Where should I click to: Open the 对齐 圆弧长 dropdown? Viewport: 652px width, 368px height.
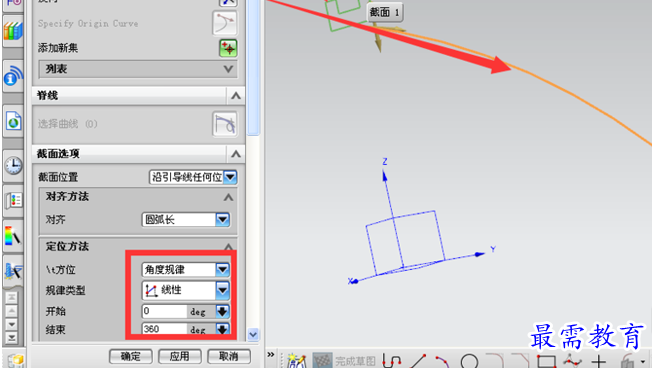[222, 219]
